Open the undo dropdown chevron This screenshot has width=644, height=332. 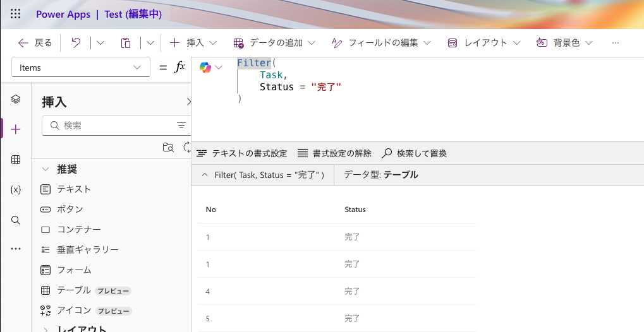100,43
